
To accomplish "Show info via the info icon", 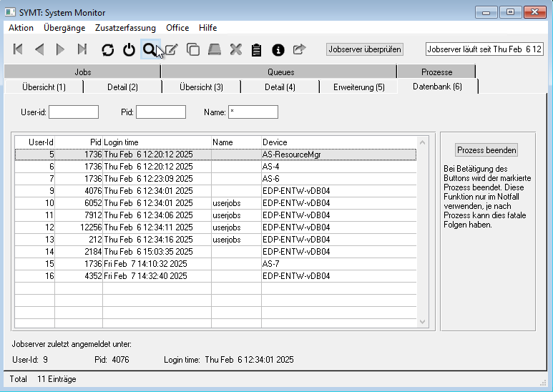I will pyautogui.click(x=278, y=49).
